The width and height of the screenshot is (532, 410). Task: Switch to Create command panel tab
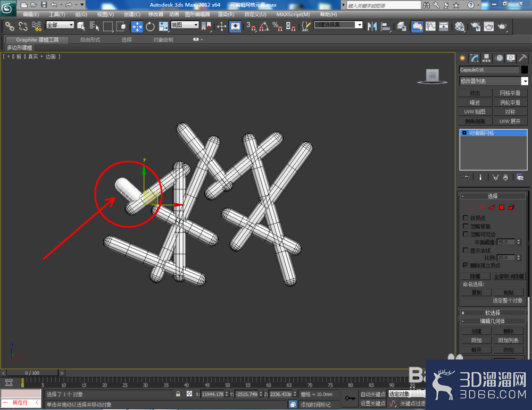462,58
